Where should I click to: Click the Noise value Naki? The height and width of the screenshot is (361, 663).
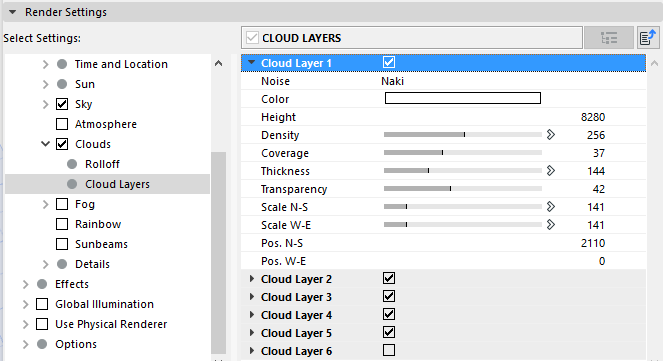click(x=392, y=81)
